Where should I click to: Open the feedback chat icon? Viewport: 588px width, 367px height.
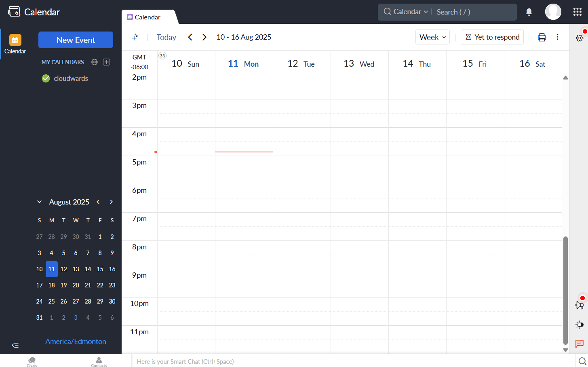coord(580,344)
